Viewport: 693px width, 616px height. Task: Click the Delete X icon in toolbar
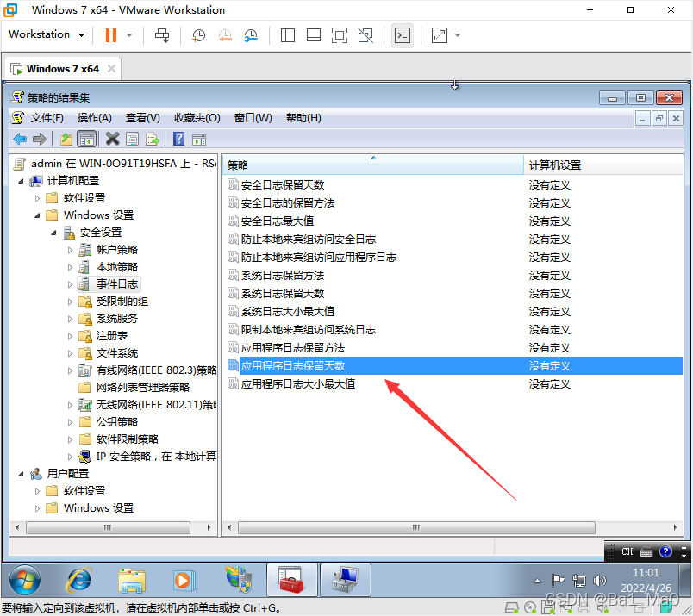(113, 140)
